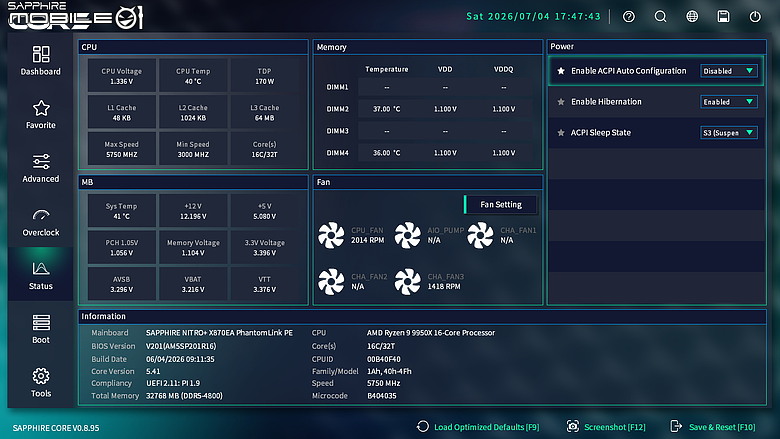Click the search magnifier icon
The image size is (780, 439).
coord(660,16)
